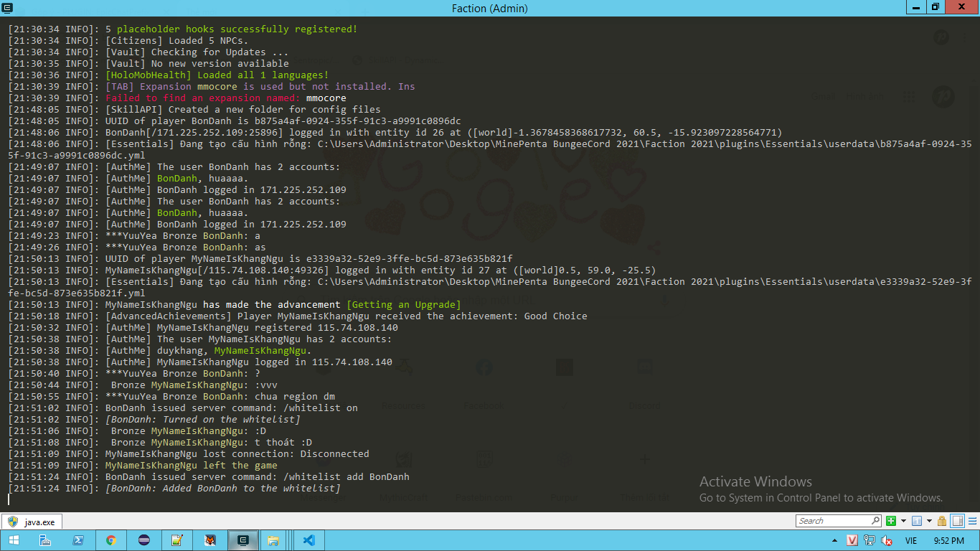Click the 'Failed to find an expansion named' line
The image size is (980, 551).
pos(177,98)
